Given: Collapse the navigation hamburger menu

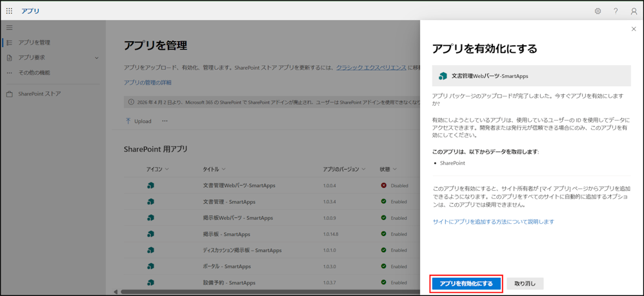Looking at the screenshot, I should [x=10, y=28].
